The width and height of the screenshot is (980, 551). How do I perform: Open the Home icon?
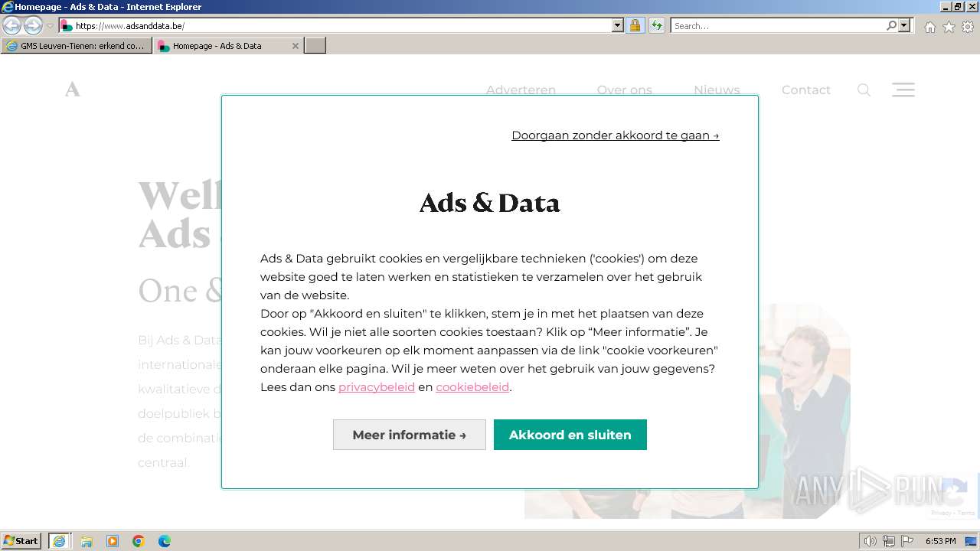click(x=929, y=27)
